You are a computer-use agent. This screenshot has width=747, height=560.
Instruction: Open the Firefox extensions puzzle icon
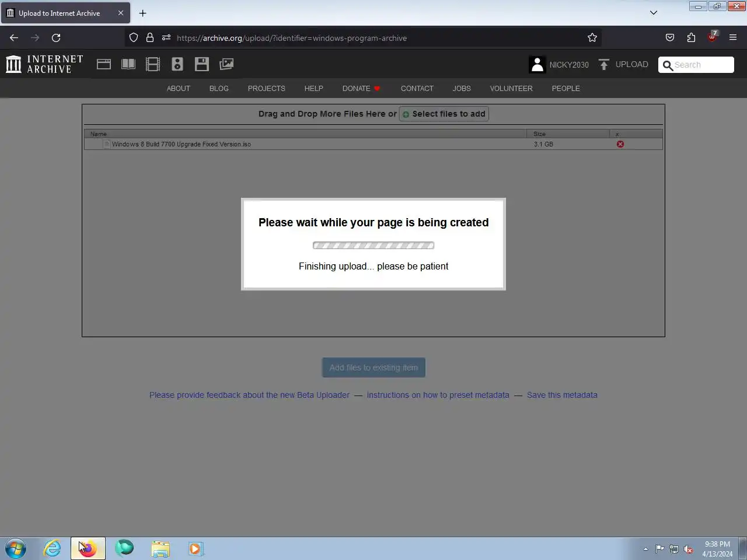click(x=691, y=38)
